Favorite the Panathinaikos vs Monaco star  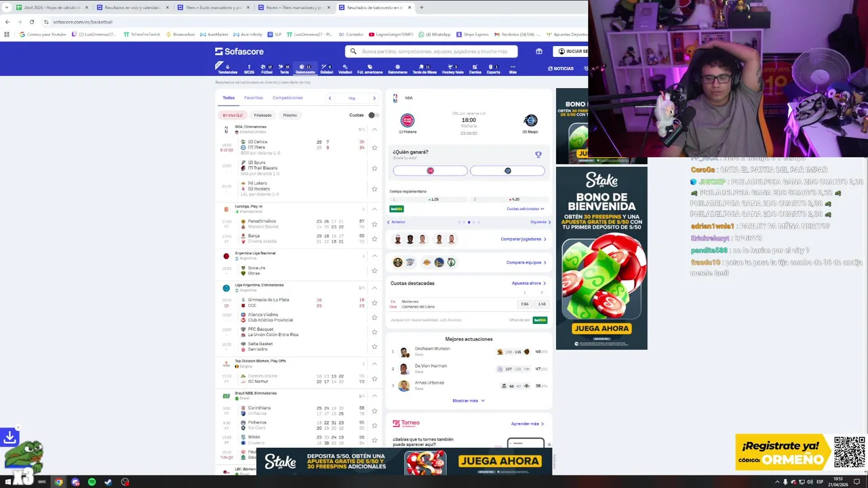pyautogui.click(x=374, y=224)
